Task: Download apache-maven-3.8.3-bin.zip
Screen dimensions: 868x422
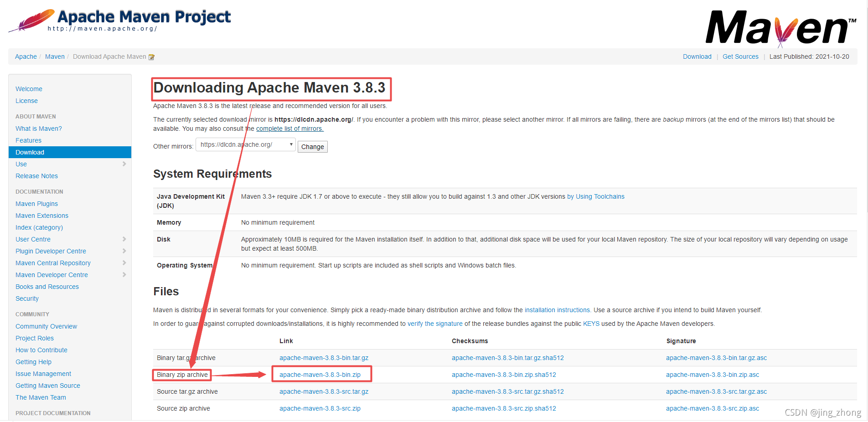Action: [320, 375]
